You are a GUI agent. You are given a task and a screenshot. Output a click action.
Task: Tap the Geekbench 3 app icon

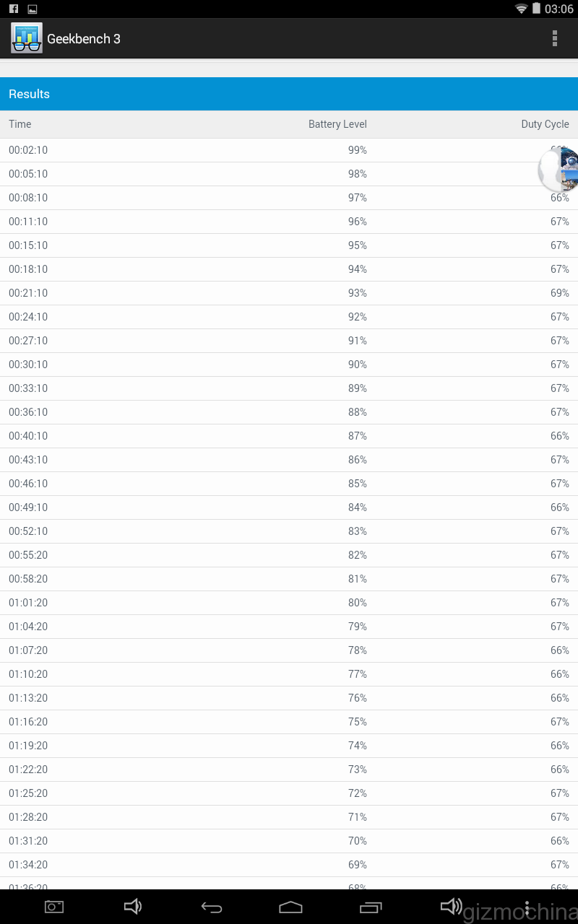(x=27, y=38)
